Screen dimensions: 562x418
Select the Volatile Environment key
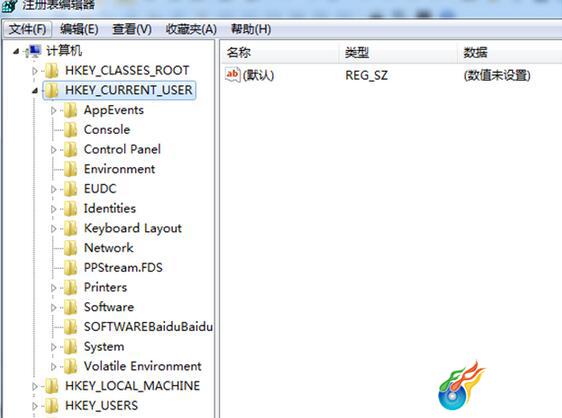click(x=143, y=366)
